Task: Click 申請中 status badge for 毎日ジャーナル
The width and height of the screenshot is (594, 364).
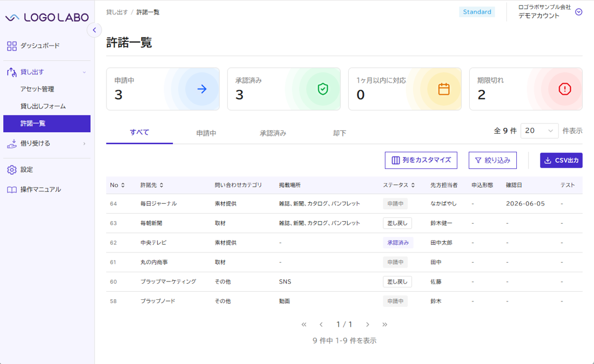Action: click(x=395, y=203)
